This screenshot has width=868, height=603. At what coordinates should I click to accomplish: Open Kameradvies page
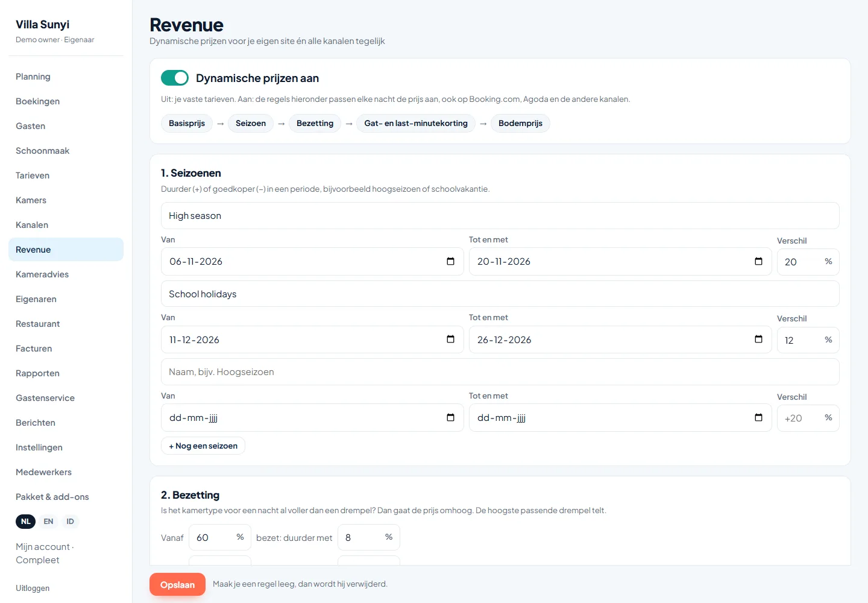click(66, 274)
